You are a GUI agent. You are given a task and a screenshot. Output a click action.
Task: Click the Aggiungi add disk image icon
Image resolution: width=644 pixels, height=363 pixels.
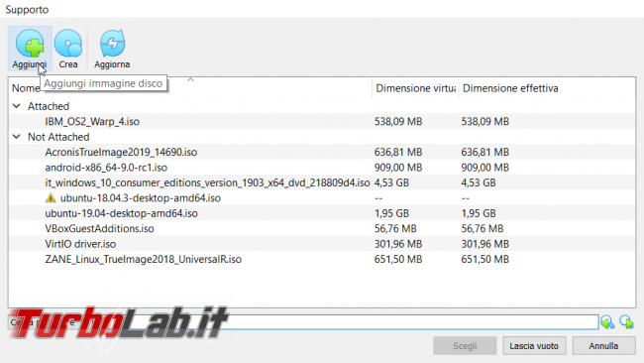[30, 43]
